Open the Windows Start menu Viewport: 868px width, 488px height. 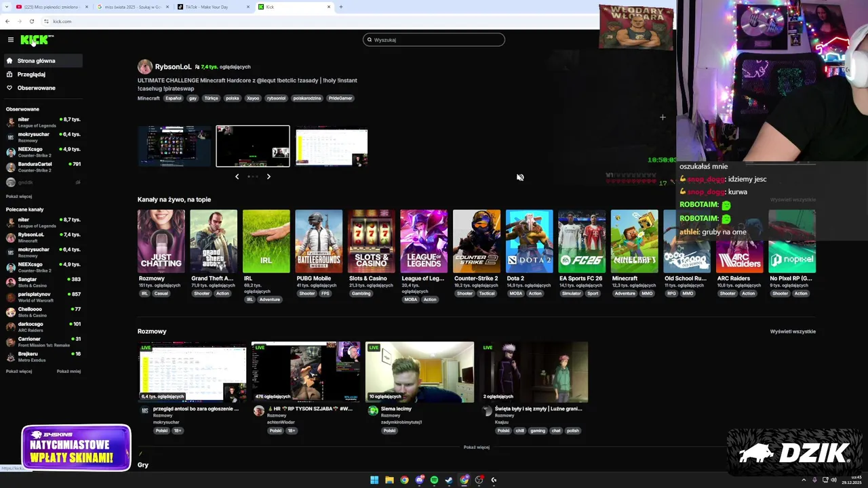pyautogui.click(x=374, y=480)
